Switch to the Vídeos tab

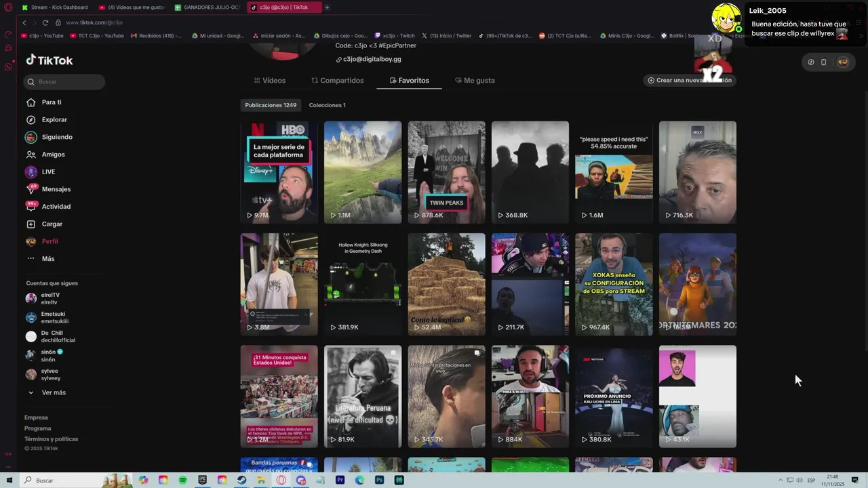[270, 80]
